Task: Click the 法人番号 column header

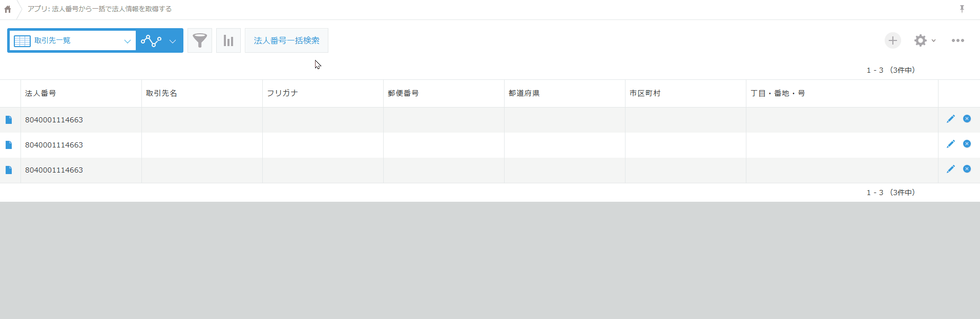Action: [x=40, y=93]
